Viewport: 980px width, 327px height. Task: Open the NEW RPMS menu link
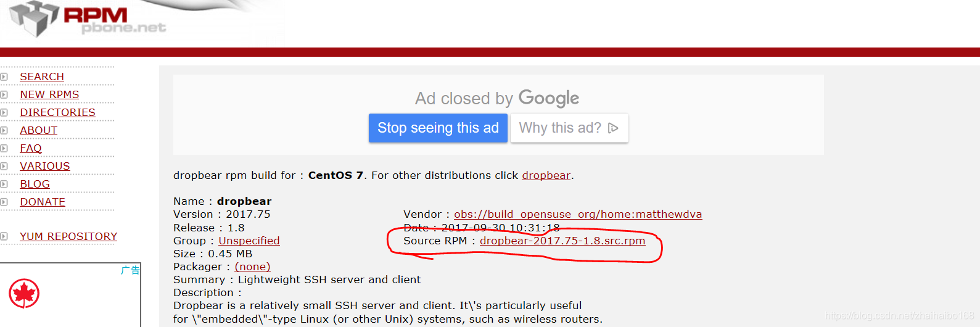click(x=49, y=94)
